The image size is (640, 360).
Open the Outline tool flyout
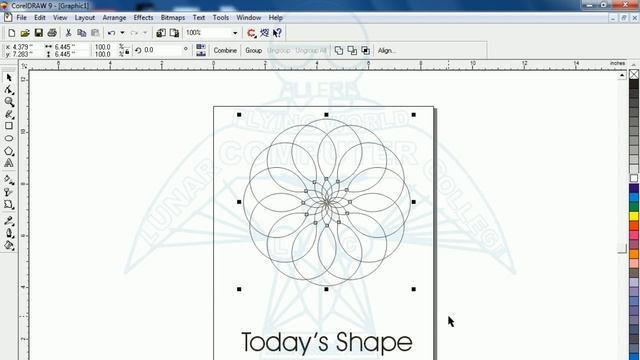click(x=9, y=233)
